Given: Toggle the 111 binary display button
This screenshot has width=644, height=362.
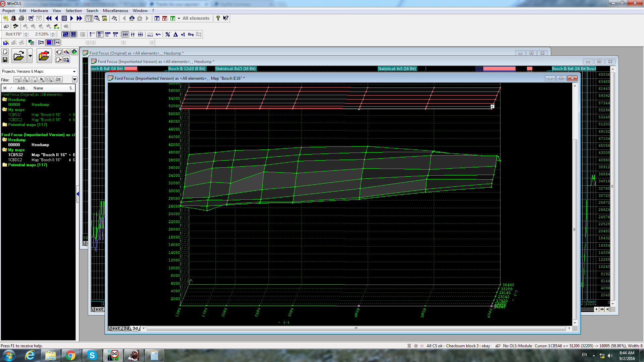Looking at the screenshot, I should (141, 35).
